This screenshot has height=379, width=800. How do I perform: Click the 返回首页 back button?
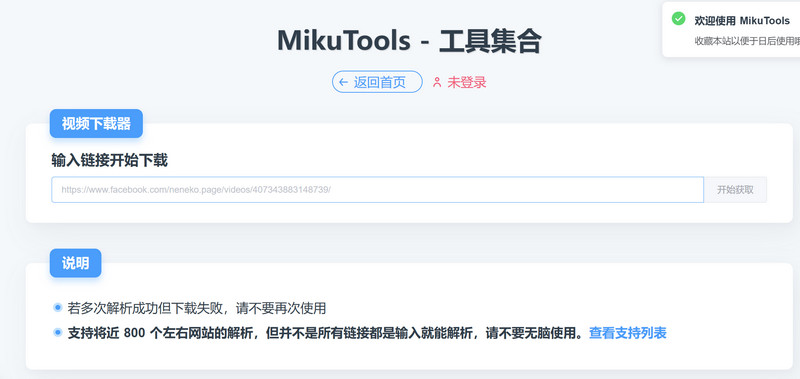tap(377, 82)
